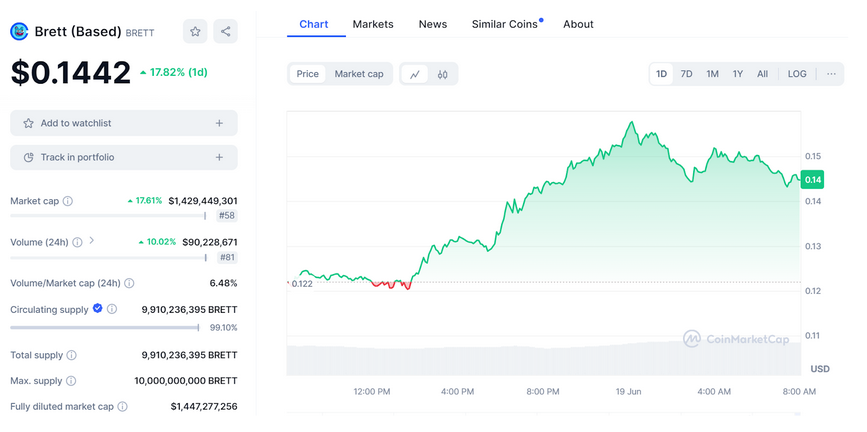The height and width of the screenshot is (432, 867).
Task: Click the $1,429,449,301 market cap value
Action: 203,201
